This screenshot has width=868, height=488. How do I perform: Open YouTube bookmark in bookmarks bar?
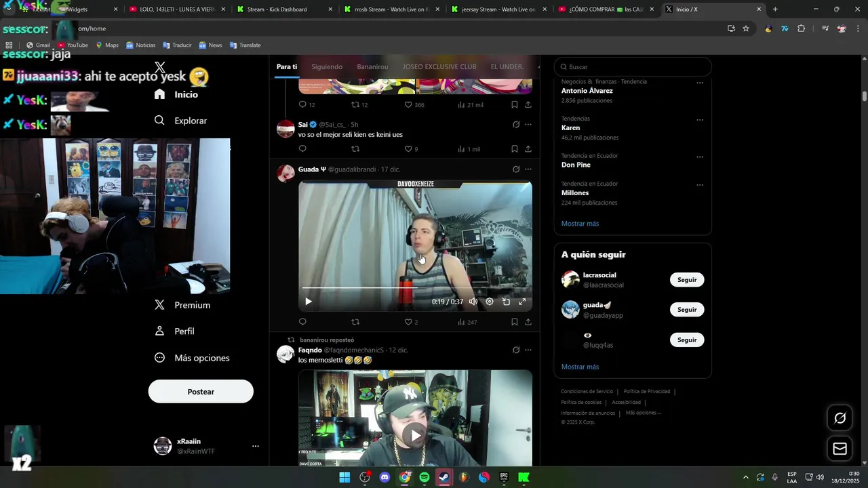coord(73,45)
